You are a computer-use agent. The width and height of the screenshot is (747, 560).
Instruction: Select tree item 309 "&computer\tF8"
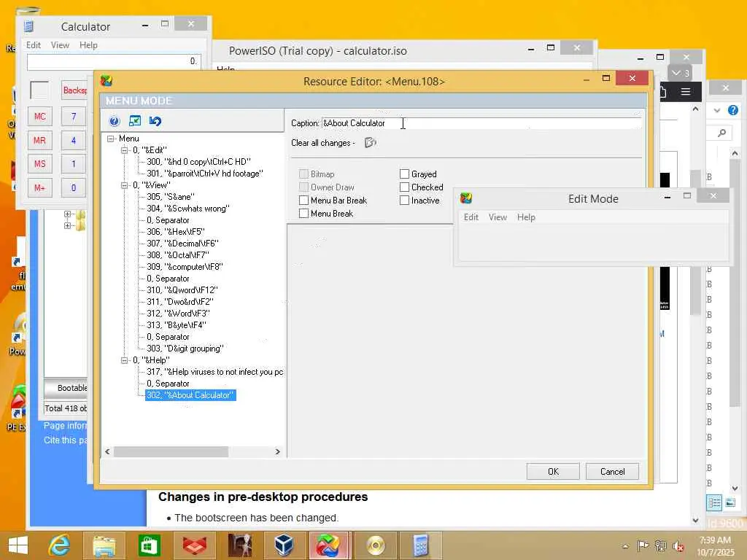pos(185,267)
